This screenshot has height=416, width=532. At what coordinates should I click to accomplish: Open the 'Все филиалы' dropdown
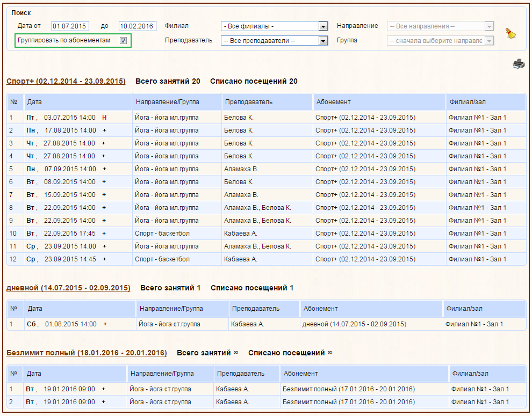pos(274,26)
